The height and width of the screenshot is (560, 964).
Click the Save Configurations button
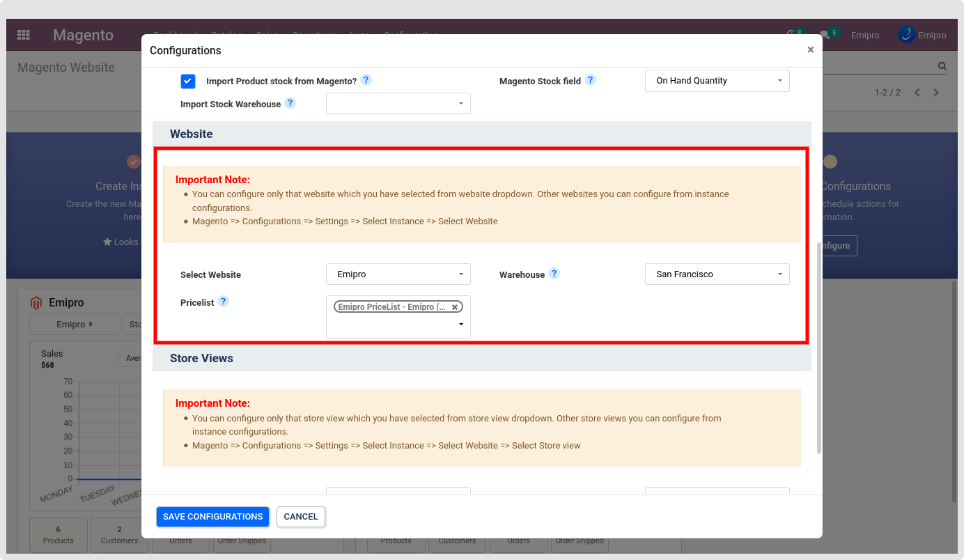[x=212, y=517]
